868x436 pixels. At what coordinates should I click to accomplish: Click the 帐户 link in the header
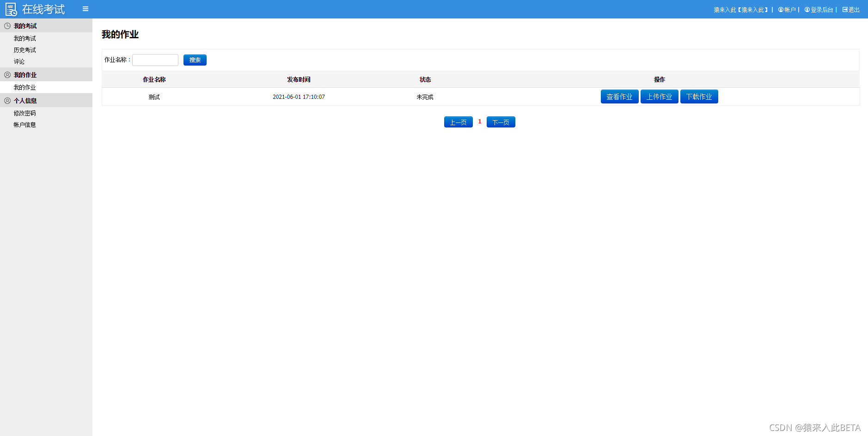point(787,10)
